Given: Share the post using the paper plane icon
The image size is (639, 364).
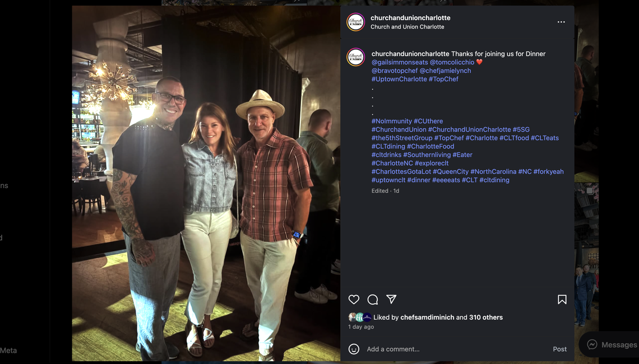Looking at the screenshot, I should (392, 300).
